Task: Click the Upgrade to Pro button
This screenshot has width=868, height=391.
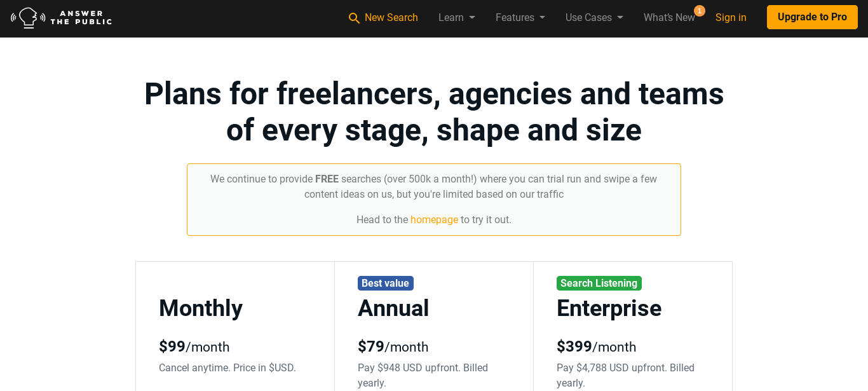Action: [812, 17]
